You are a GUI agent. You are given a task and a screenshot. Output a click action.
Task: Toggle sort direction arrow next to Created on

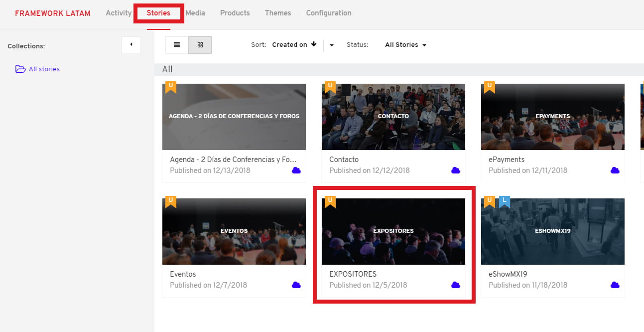pyautogui.click(x=314, y=44)
